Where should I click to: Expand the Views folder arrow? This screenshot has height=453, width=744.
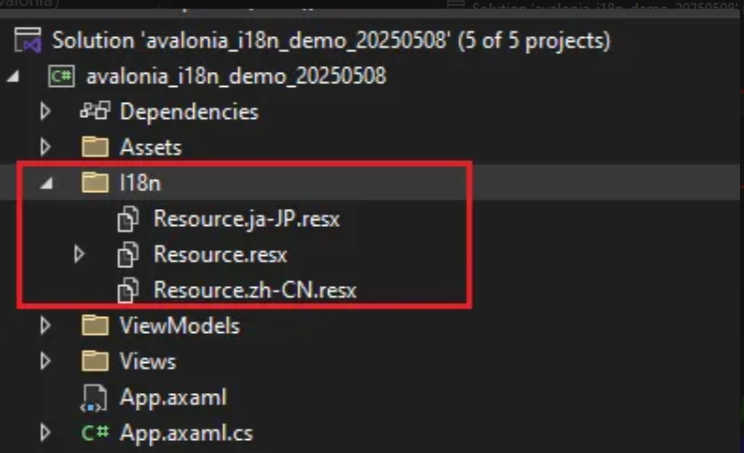[x=45, y=361]
